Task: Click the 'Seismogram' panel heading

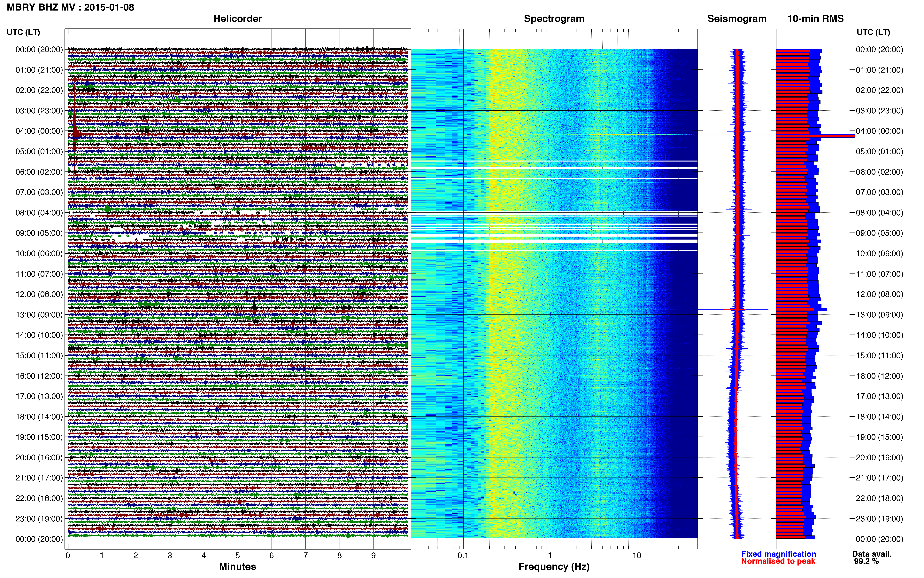Action: pyautogui.click(x=737, y=18)
